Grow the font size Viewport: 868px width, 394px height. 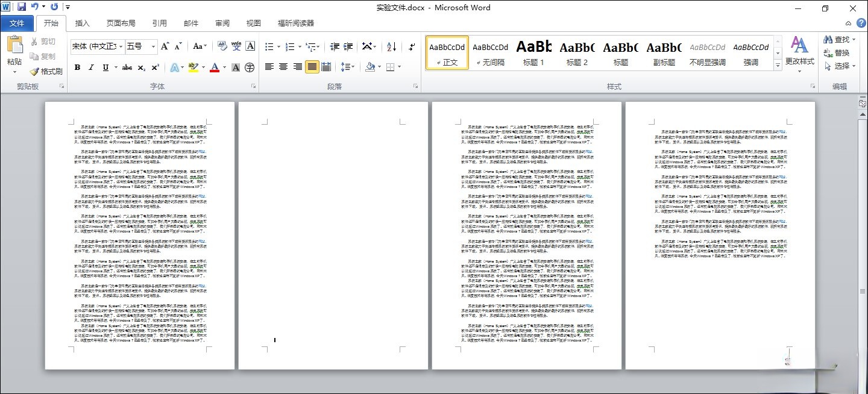(165, 46)
